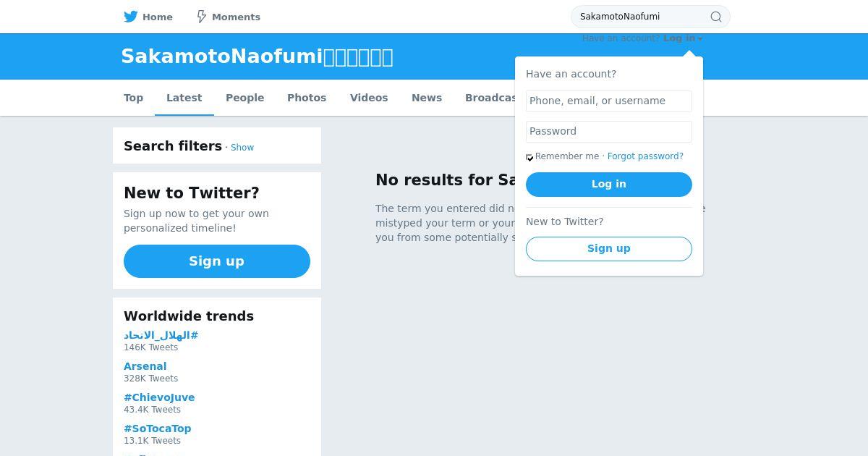868x456 pixels.
Task: Toggle the Remember me checkbox
Action: pyautogui.click(x=529, y=157)
